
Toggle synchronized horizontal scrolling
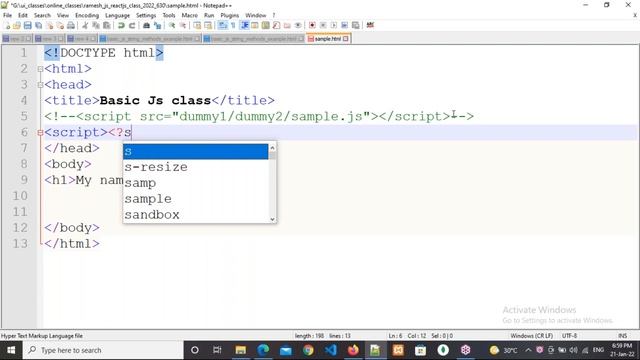[x=208, y=25]
